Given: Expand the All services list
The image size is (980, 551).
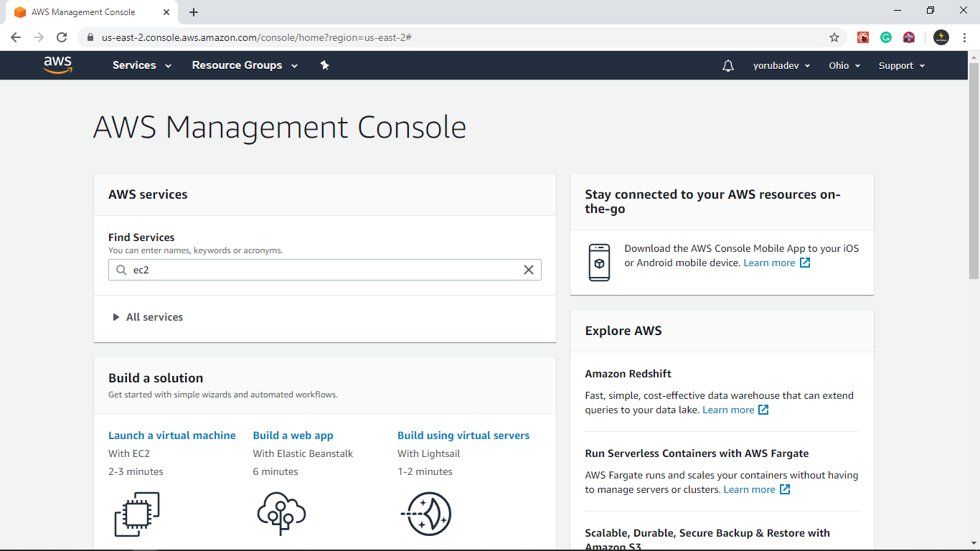Looking at the screenshot, I should 148,317.
